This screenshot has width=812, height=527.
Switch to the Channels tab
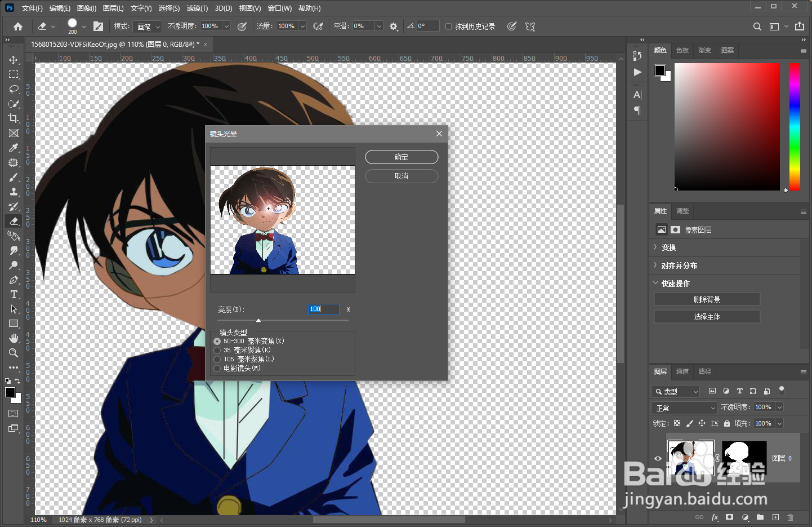682,371
